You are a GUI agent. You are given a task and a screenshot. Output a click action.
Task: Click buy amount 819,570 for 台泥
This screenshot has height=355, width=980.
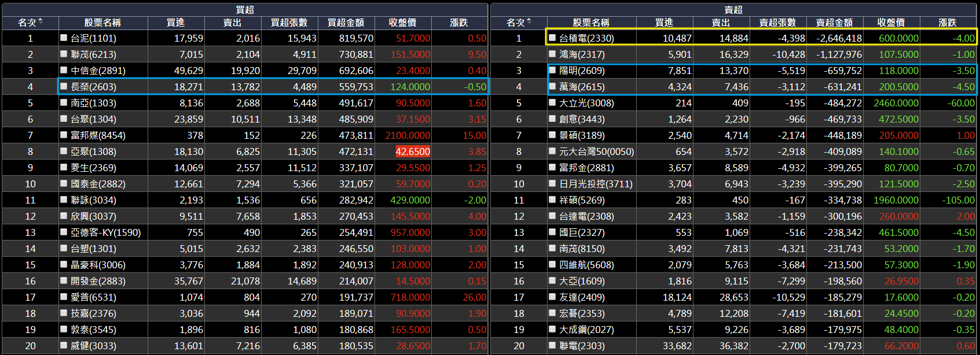pyautogui.click(x=356, y=38)
